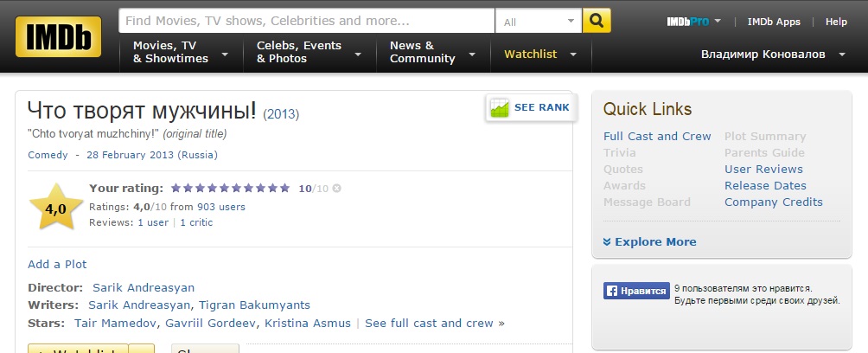Click User Reviews quick link
868x353 pixels.
tap(763, 169)
